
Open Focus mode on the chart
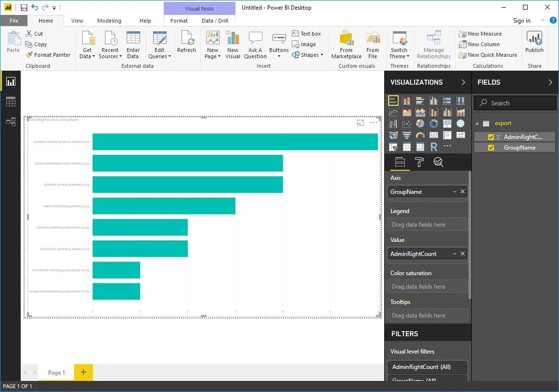361,123
